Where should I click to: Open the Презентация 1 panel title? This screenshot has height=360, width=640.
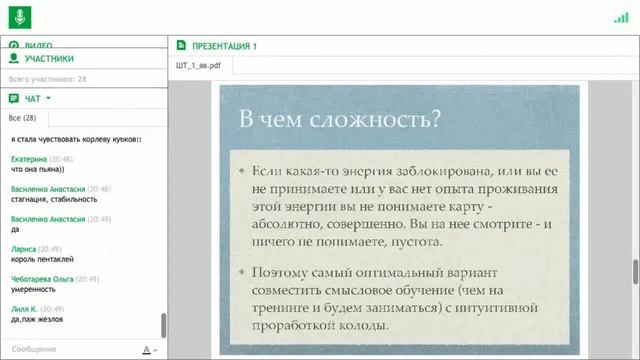coord(224,46)
